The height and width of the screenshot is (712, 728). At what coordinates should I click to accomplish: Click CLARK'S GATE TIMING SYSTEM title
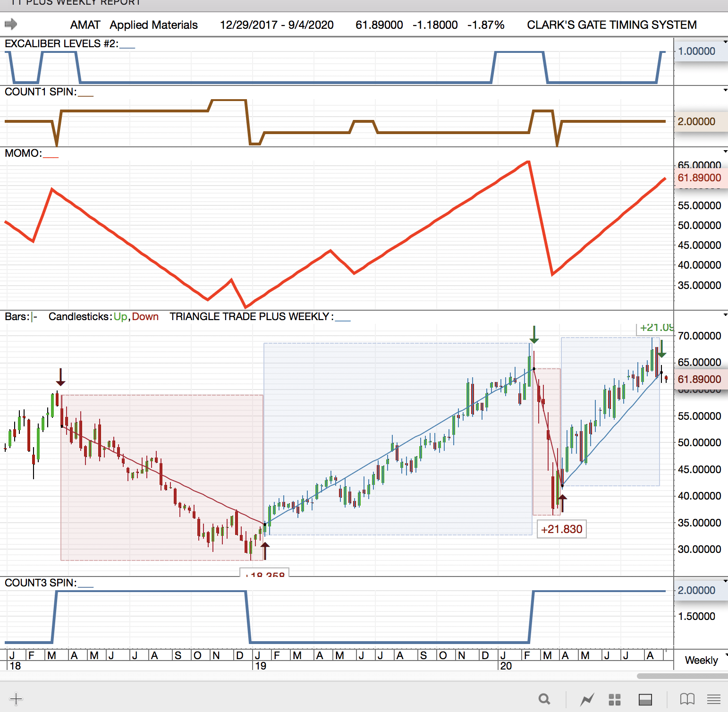tap(612, 25)
